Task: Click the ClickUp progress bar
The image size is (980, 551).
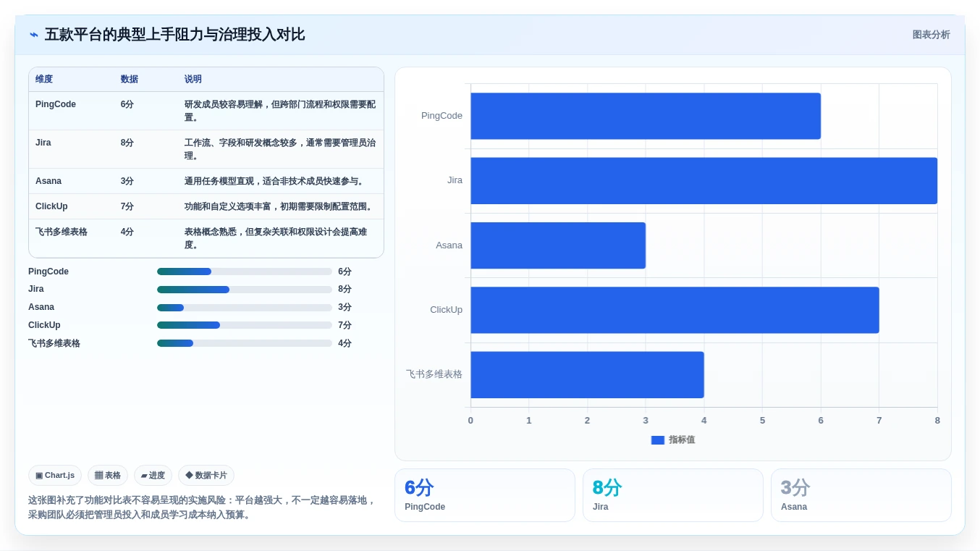Action: [245, 325]
